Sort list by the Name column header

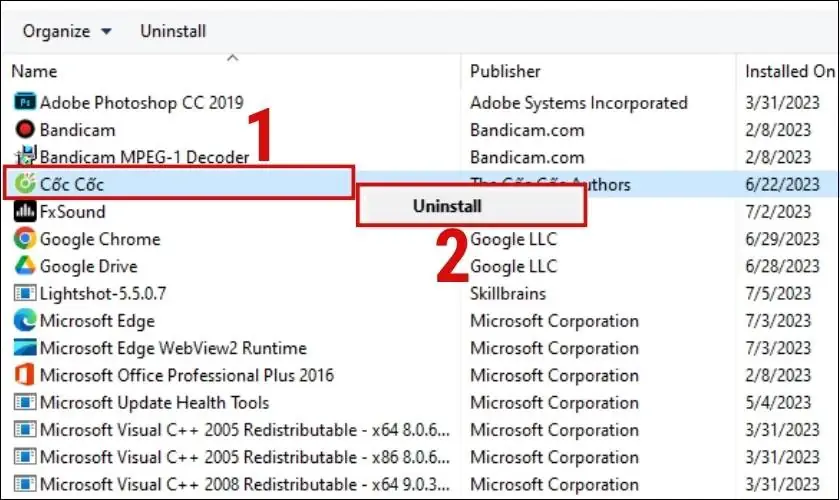pyautogui.click(x=34, y=71)
